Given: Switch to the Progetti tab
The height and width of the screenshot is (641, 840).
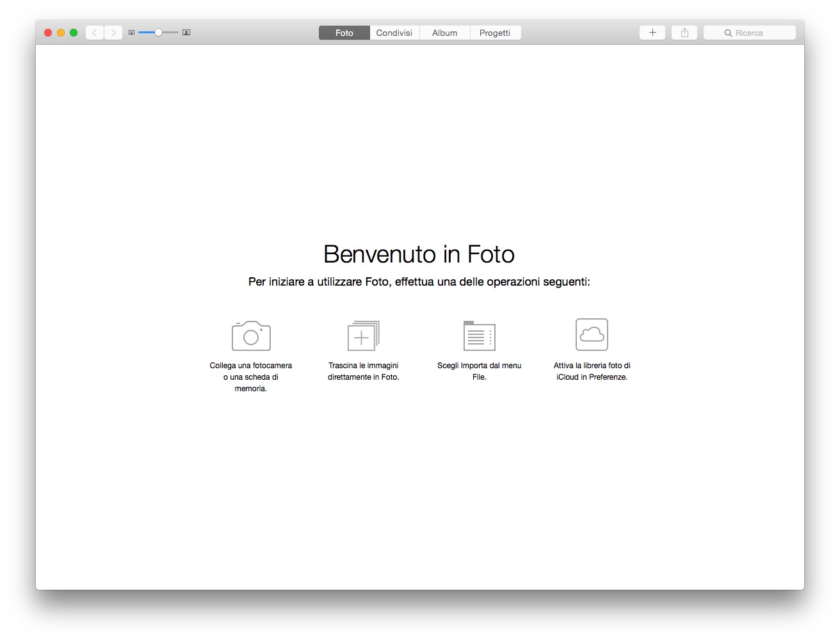Looking at the screenshot, I should coord(495,33).
